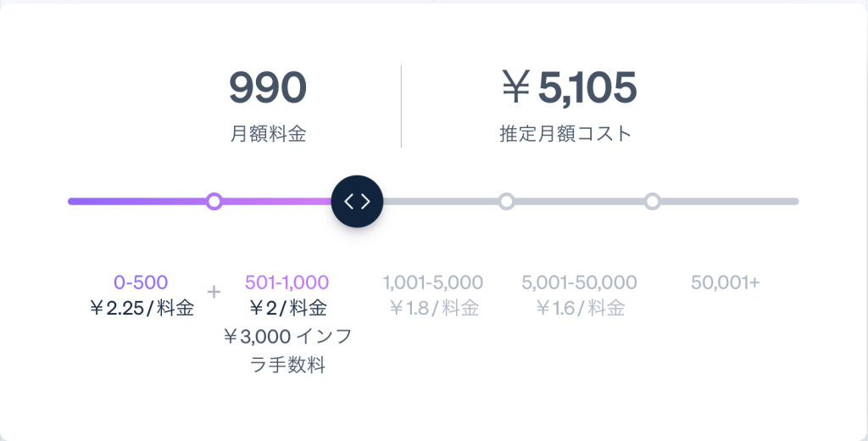The image size is (868, 441).
Task: Choose the 1,001-5,000 pricing tier
Action: pyautogui.click(x=433, y=282)
